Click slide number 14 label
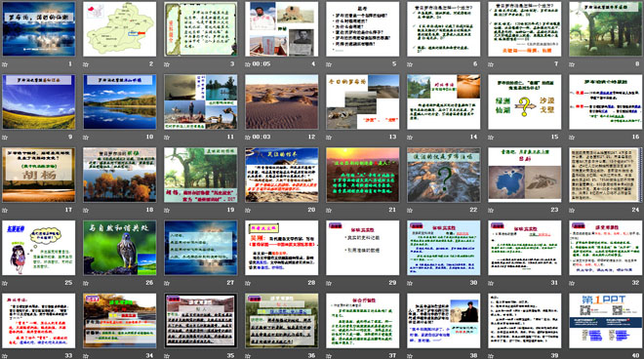Image resolution: width=644 pixels, height=359 pixels. pyautogui.click(x=473, y=137)
